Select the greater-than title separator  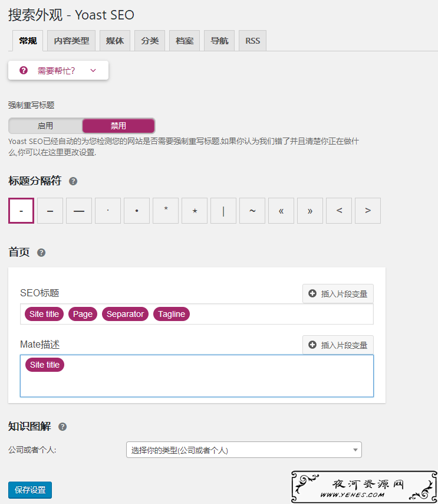point(368,211)
